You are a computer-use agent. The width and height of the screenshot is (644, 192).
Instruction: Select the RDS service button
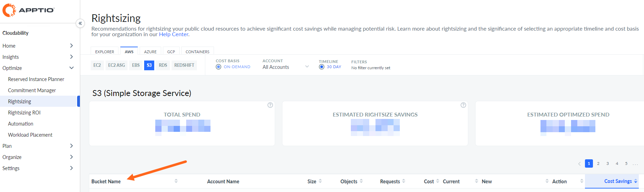click(163, 65)
